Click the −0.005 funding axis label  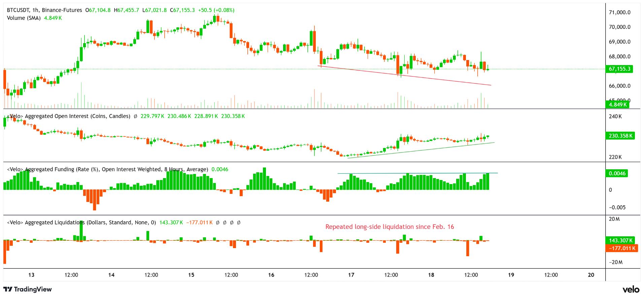[x=617, y=208]
